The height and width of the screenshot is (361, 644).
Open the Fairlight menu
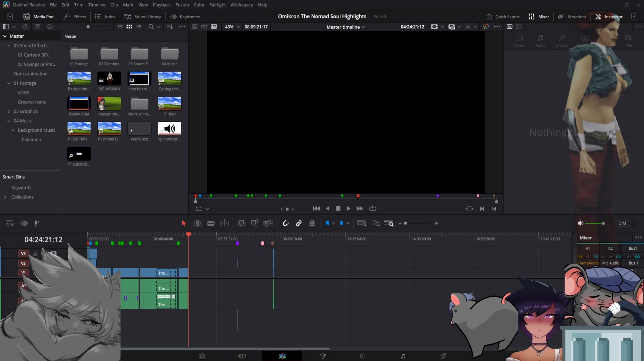217,5
